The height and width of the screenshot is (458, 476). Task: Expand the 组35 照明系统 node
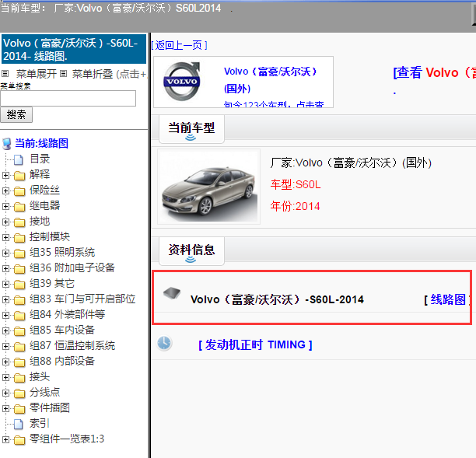(x=5, y=253)
